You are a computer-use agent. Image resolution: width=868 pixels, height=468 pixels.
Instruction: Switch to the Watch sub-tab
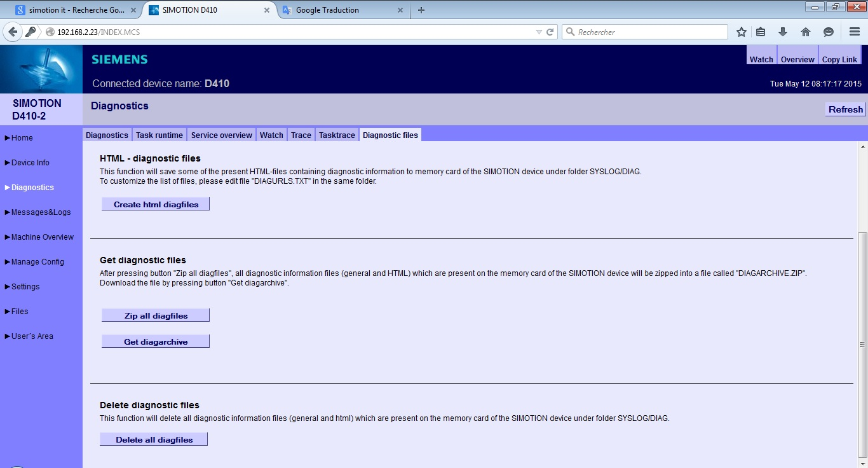coord(271,135)
